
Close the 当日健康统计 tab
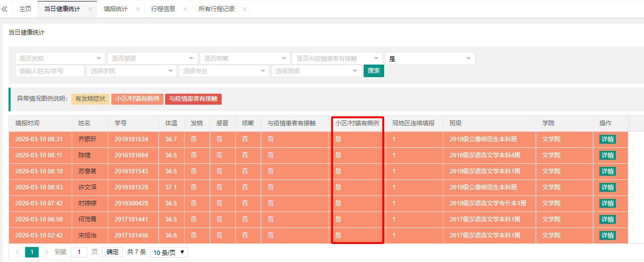click(90, 9)
